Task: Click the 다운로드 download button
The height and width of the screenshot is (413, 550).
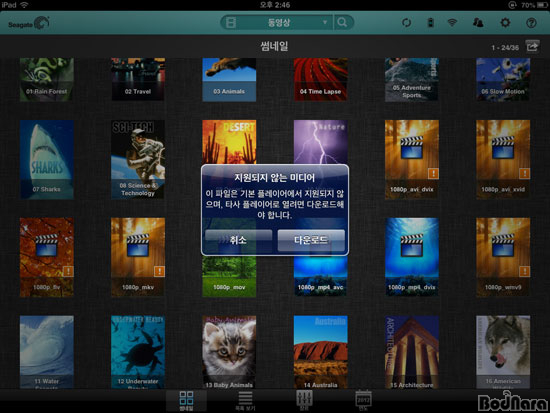Action: pos(311,240)
